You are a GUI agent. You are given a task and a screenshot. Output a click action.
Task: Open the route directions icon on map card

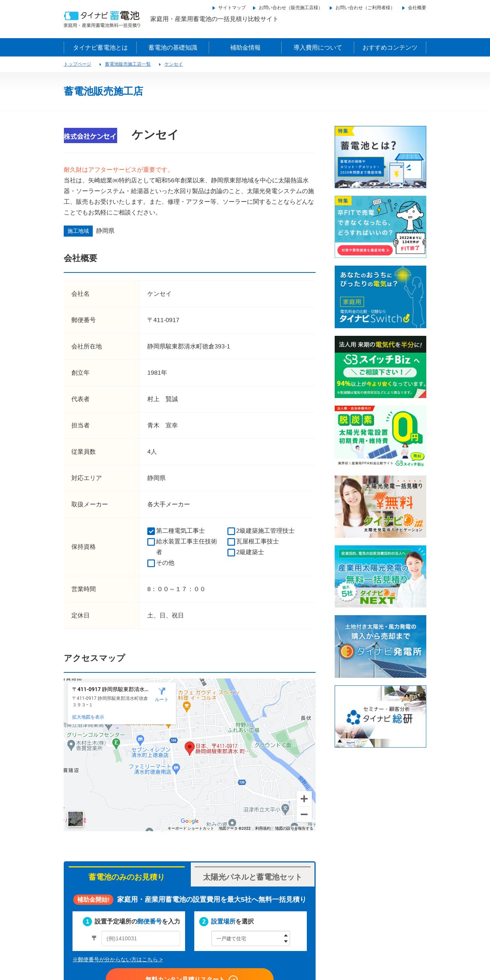pos(162,694)
